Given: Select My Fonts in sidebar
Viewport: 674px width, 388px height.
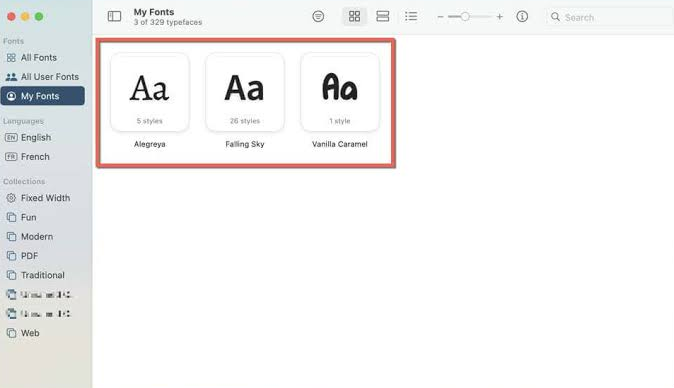Looking at the screenshot, I should tap(43, 96).
